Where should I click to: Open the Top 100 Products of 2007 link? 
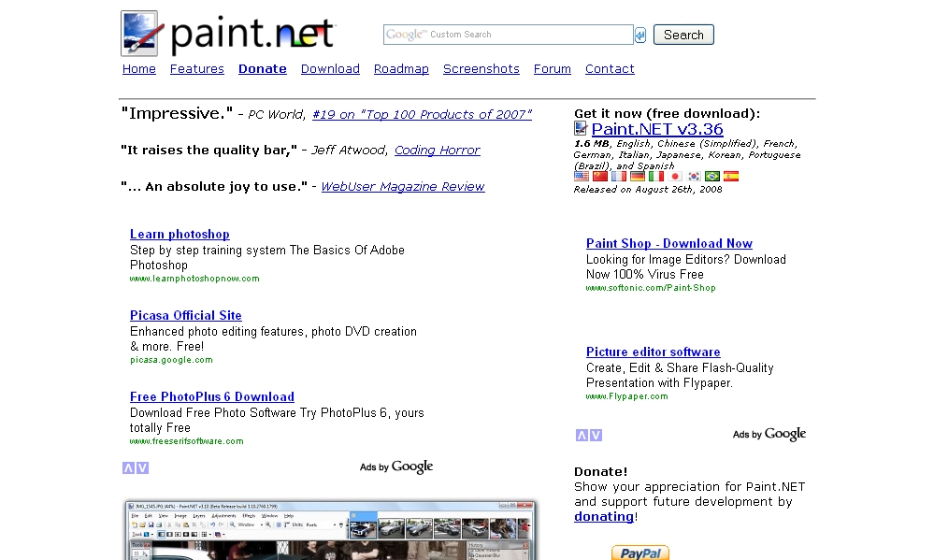422,114
